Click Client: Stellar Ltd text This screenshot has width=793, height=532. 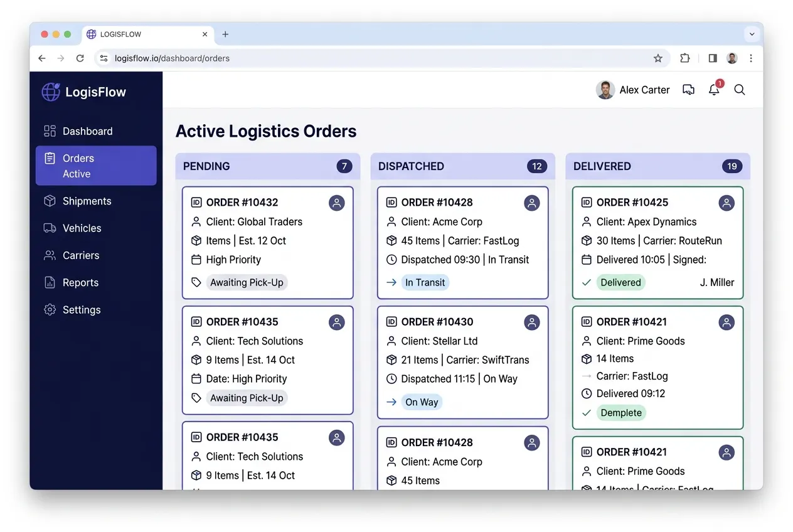click(439, 341)
